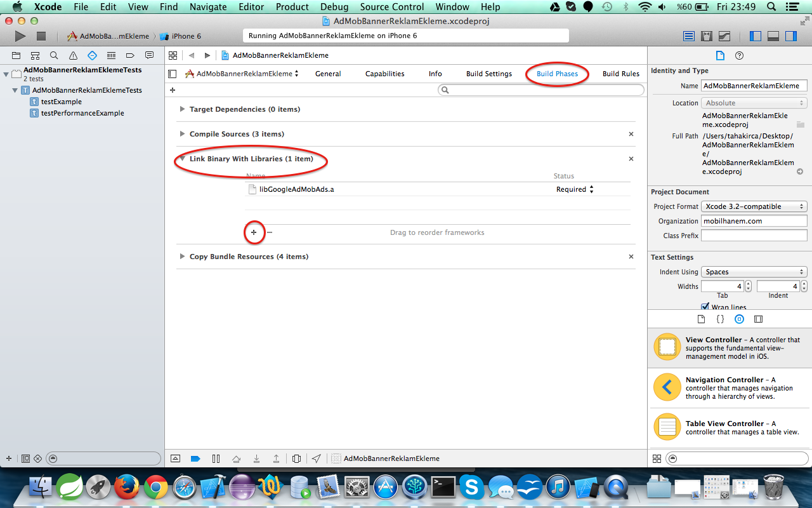Image resolution: width=812 pixels, height=508 pixels.
Task: Collapse Link Binary With Libraries section
Action: click(182, 159)
